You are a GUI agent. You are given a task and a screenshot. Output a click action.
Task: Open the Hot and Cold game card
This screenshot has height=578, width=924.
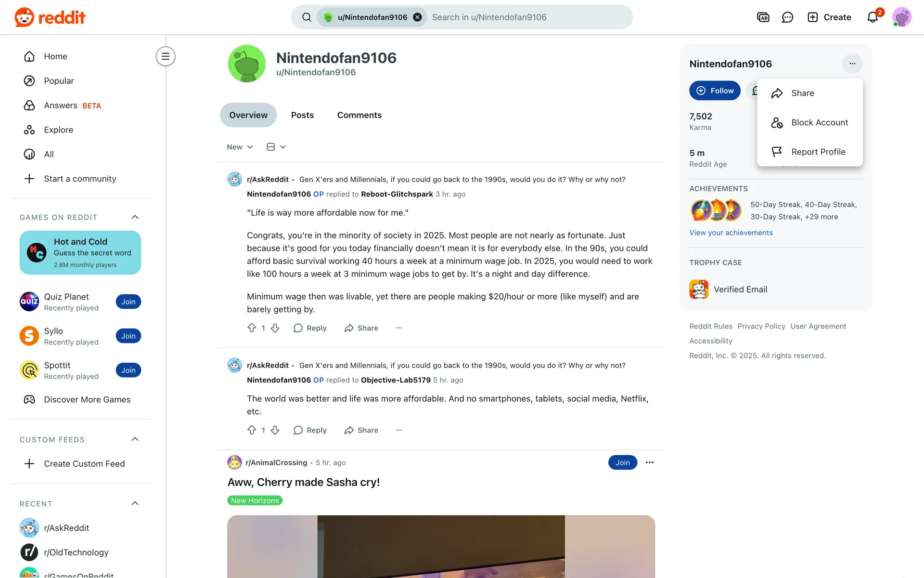coord(80,252)
